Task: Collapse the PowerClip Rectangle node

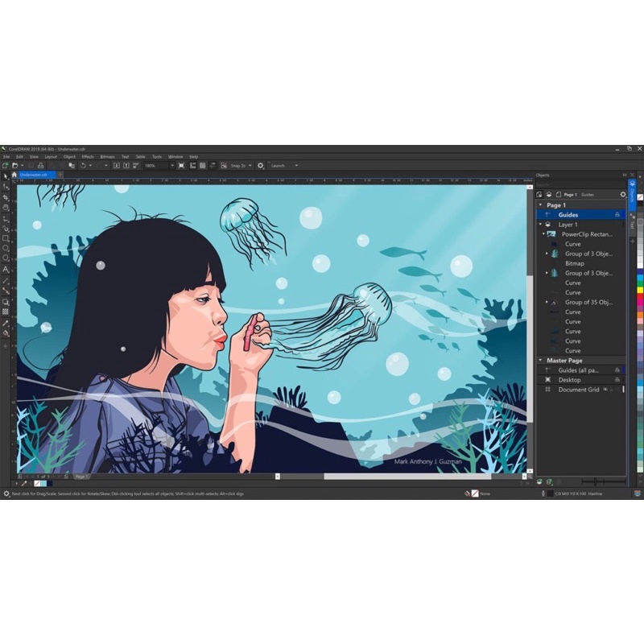Action: coord(544,234)
